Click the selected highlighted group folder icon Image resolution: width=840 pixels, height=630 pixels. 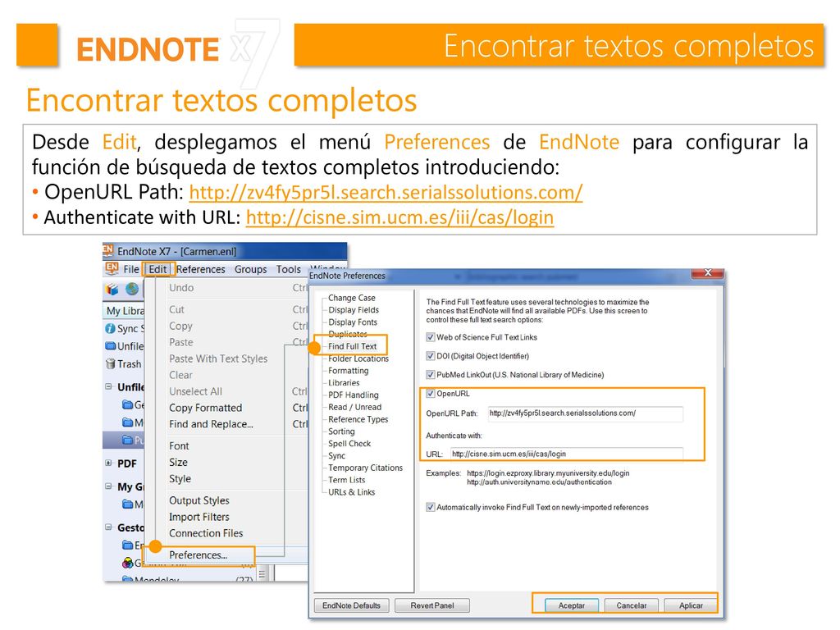tap(127, 440)
